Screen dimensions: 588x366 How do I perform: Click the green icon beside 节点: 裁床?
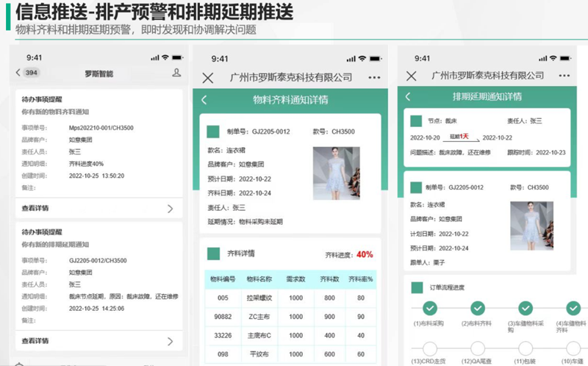tap(415, 121)
